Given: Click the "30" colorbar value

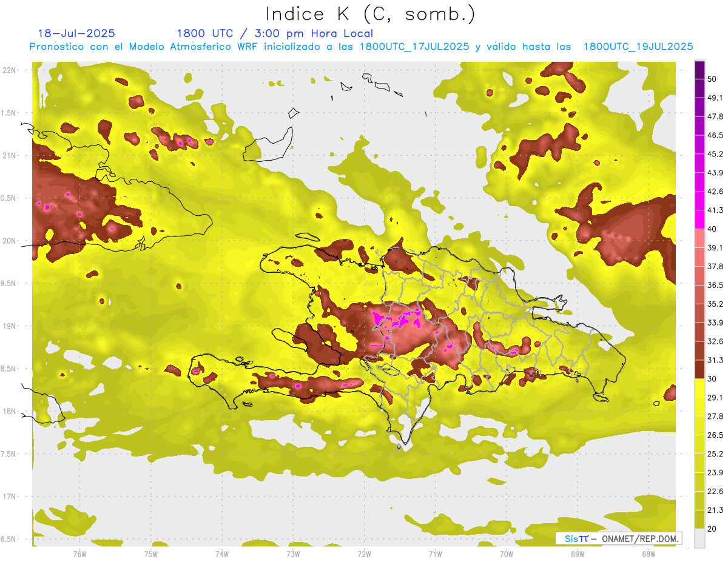Looking at the screenshot, I should click(712, 379).
